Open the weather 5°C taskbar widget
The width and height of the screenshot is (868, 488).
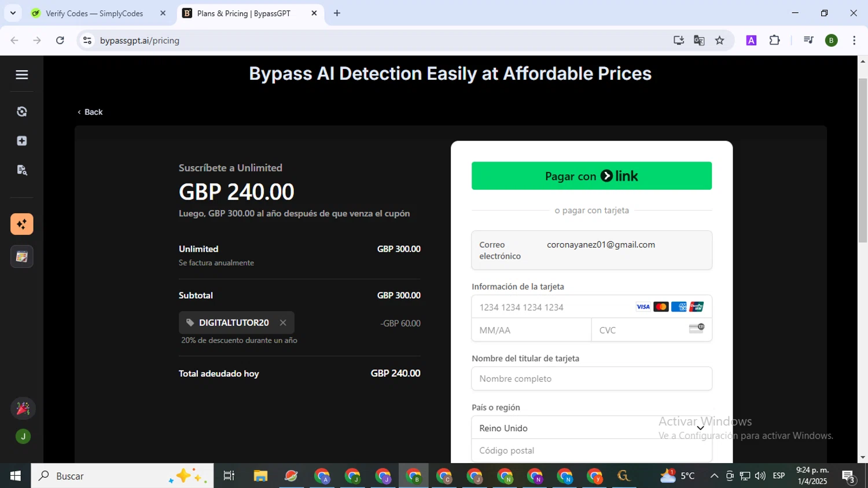pyautogui.click(x=678, y=476)
